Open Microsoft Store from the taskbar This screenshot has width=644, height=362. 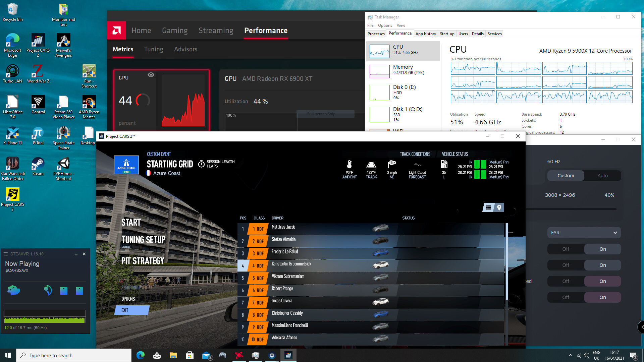(x=190, y=355)
